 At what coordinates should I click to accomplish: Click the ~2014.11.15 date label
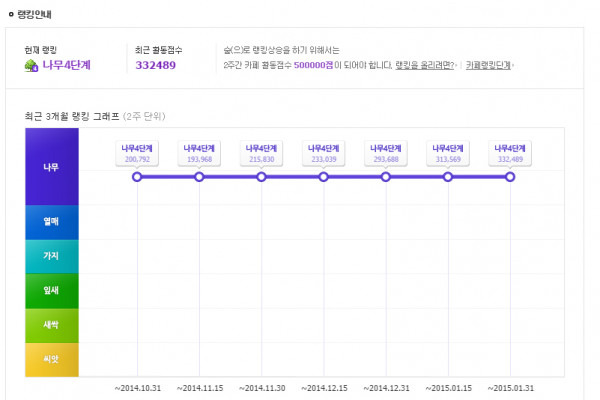pos(200,388)
